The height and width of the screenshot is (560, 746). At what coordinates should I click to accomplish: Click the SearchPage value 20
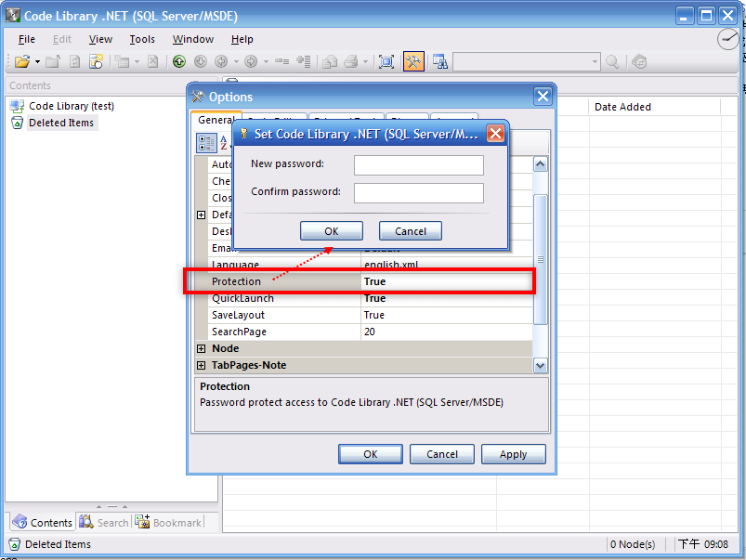(370, 332)
